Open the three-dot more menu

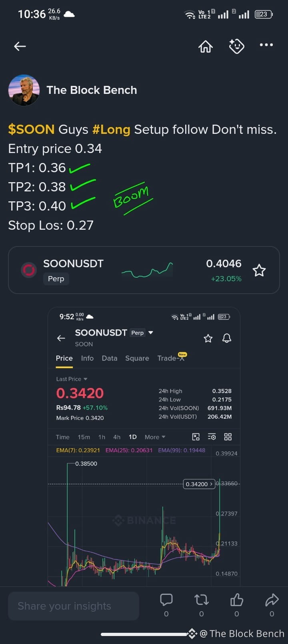tap(266, 45)
